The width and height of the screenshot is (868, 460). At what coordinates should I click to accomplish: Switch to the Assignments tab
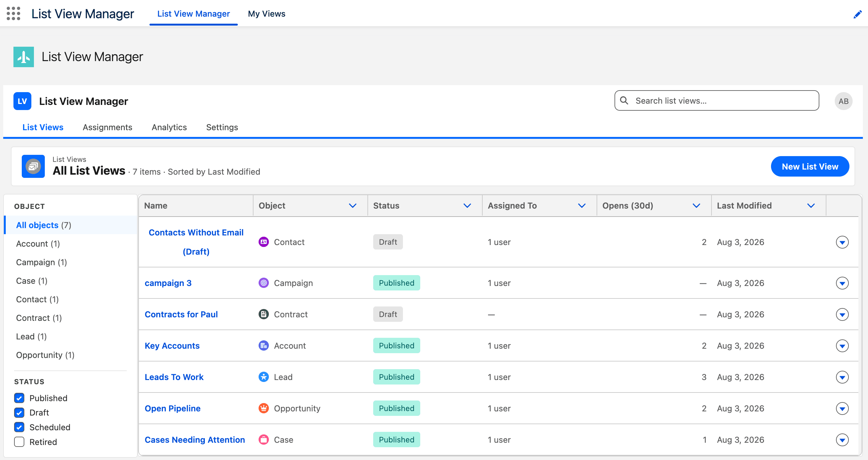[x=108, y=127]
